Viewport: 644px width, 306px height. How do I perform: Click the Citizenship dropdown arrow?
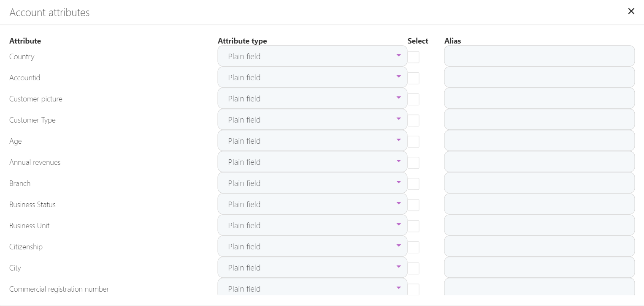[x=398, y=246]
